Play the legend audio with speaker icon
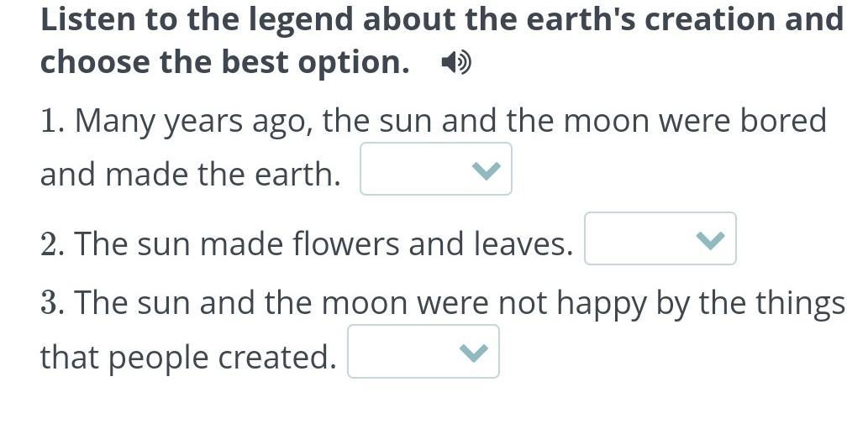Image resolution: width=868 pixels, height=429 pixels. click(456, 63)
